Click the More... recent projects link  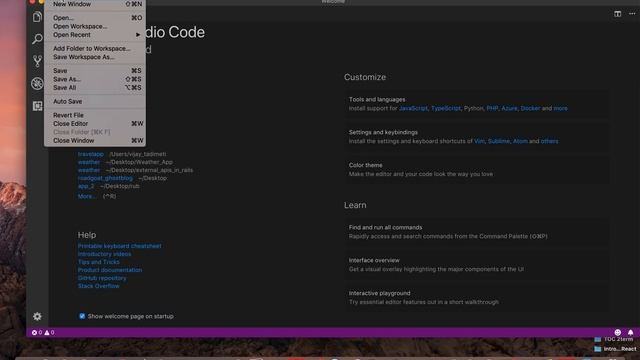pyautogui.click(x=87, y=196)
